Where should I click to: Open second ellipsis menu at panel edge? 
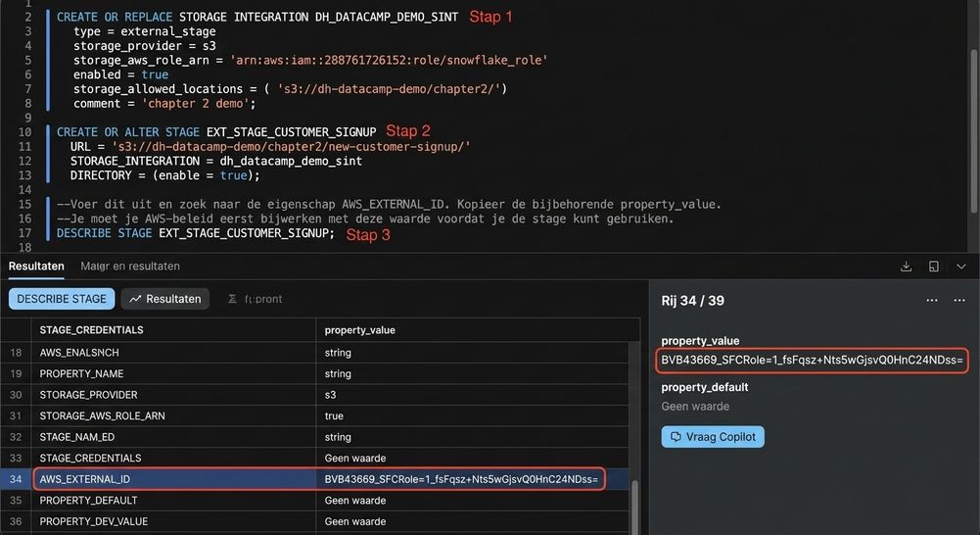point(959,301)
